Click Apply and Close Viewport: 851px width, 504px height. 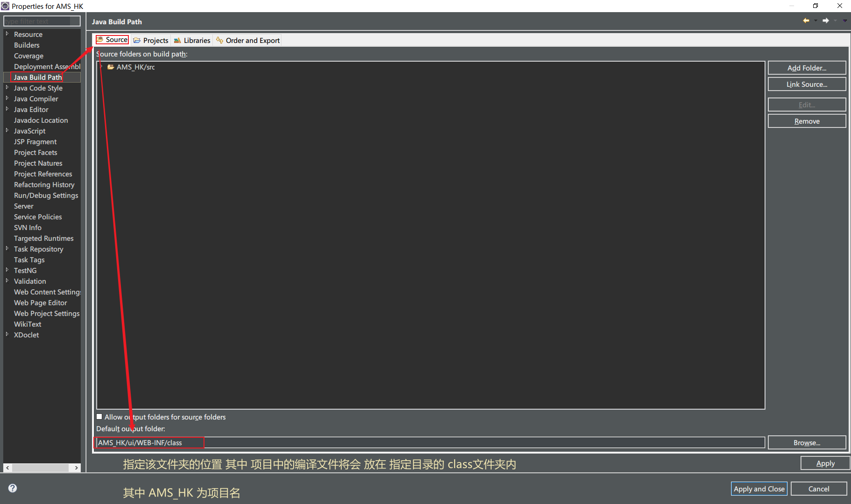pyautogui.click(x=759, y=489)
